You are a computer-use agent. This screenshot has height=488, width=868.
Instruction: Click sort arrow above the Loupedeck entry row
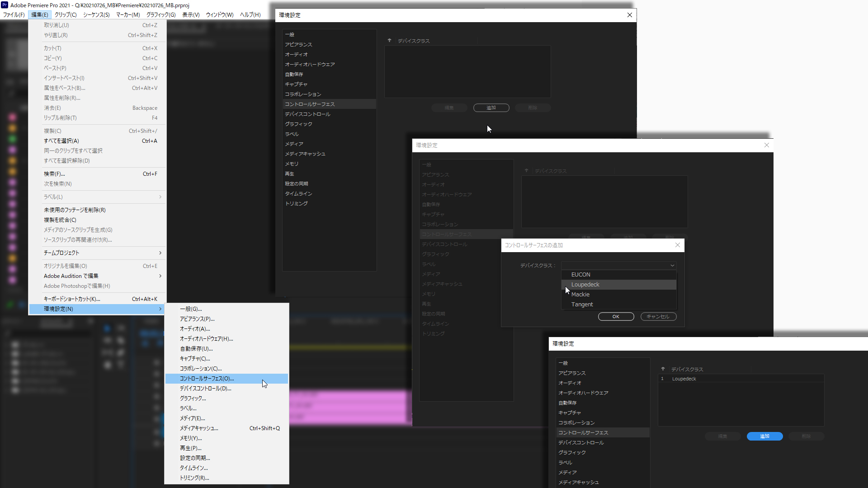[663, 369]
